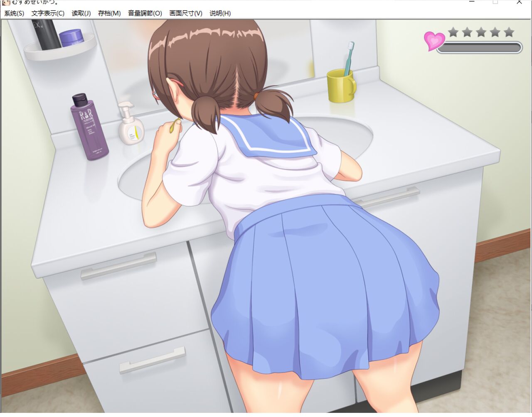This screenshot has width=532, height=417.
Task: Open the 画面尺寸(V) screen size menu
Action: pos(185,13)
